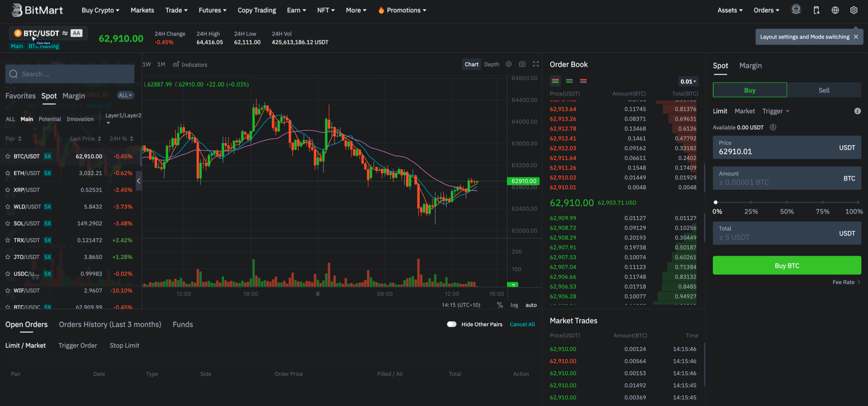The width and height of the screenshot is (868, 406).
Task: Take a chart screenshot with camera icon
Action: (x=522, y=64)
